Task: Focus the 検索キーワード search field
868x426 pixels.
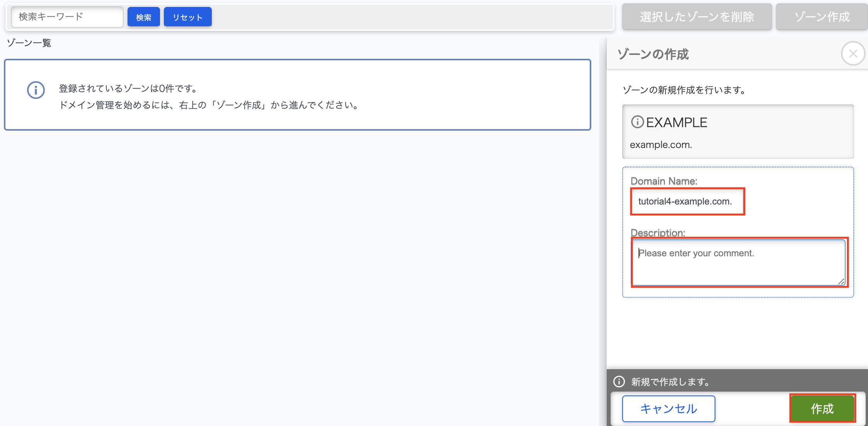Action: [x=67, y=17]
